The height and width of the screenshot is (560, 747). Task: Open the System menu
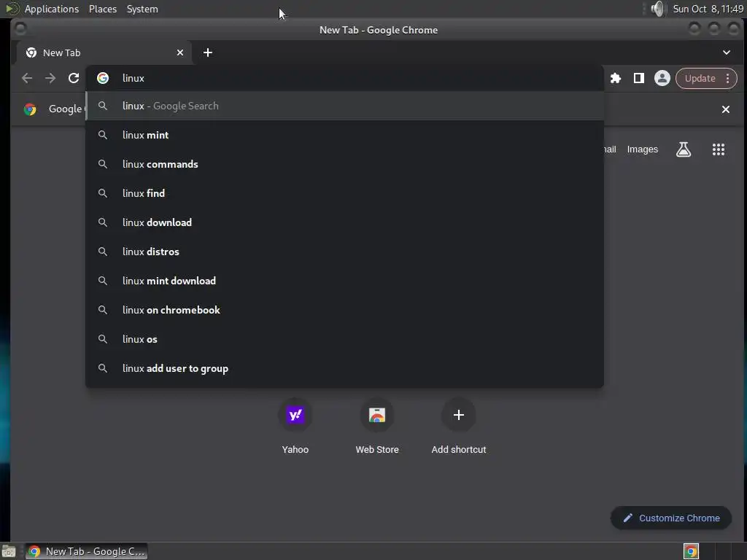point(142,9)
